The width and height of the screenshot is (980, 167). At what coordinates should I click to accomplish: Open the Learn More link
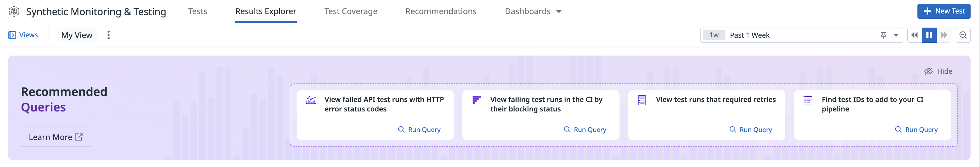point(56,137)
